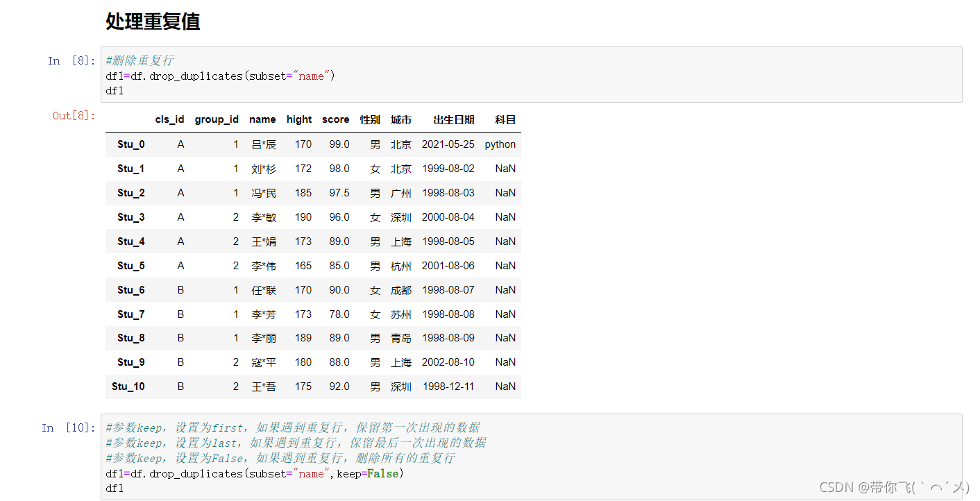Click the city cell 广州

click(401, 193)
